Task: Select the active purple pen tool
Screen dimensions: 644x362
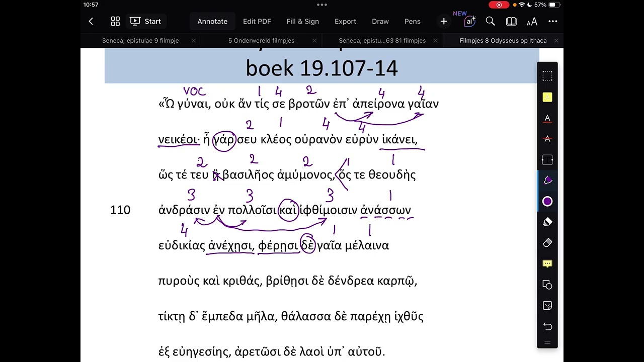Action: [x=547, y=180]
